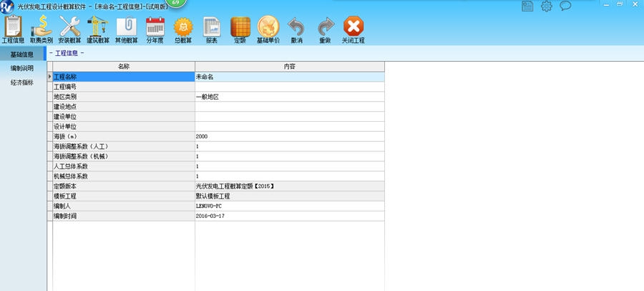Select the 设计单位 row label
This screenshot has height=291, width=644.
click(124, 126)
